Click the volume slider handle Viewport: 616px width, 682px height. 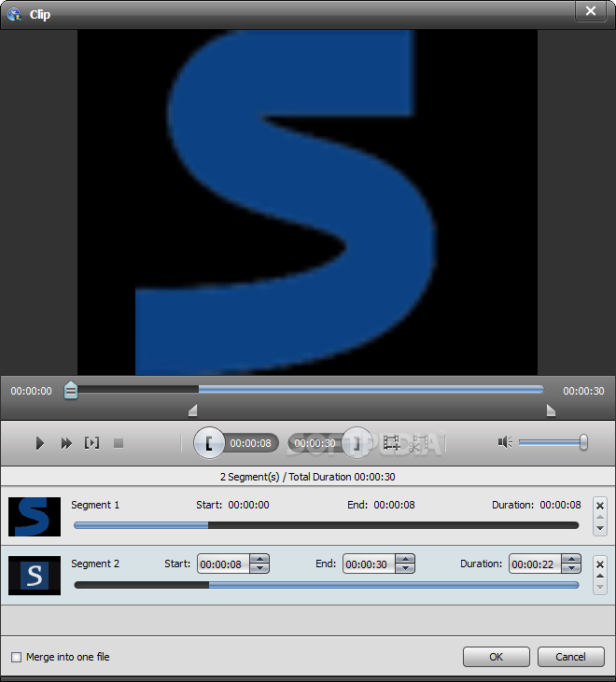(583, 443)
